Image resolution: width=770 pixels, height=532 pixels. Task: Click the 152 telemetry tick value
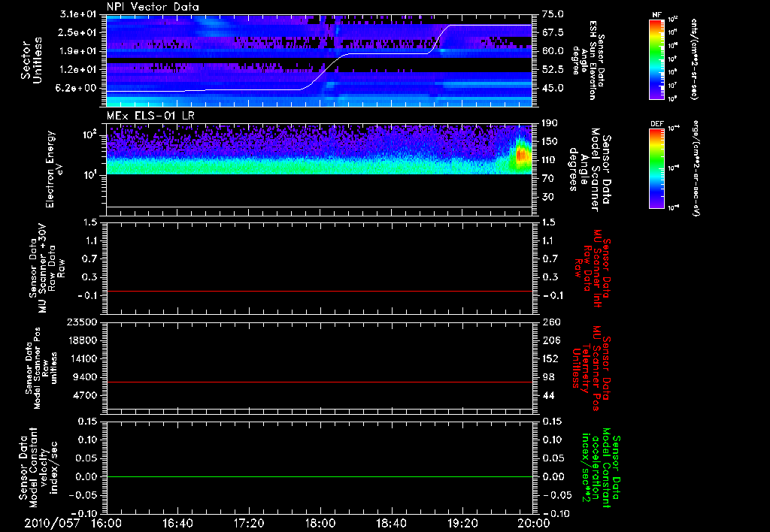click(x=551, y=358)
